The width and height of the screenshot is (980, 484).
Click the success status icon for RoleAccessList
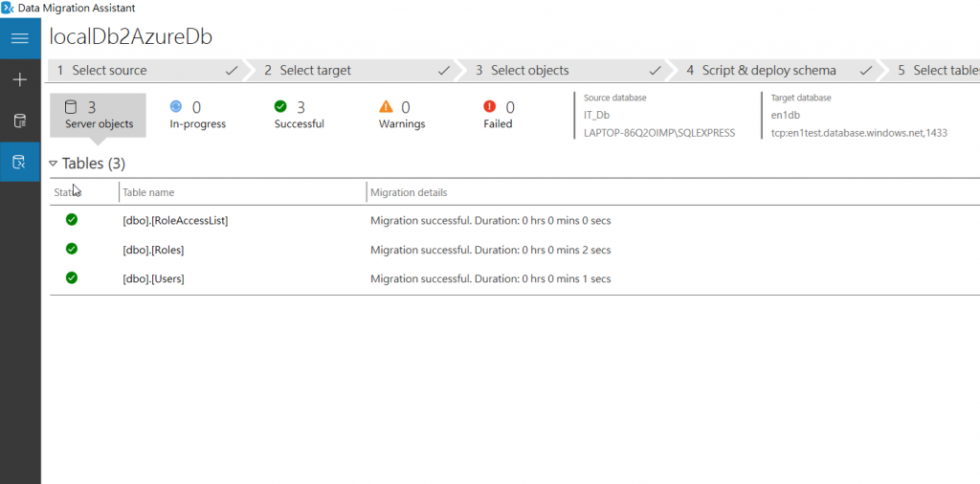(72, 220)
